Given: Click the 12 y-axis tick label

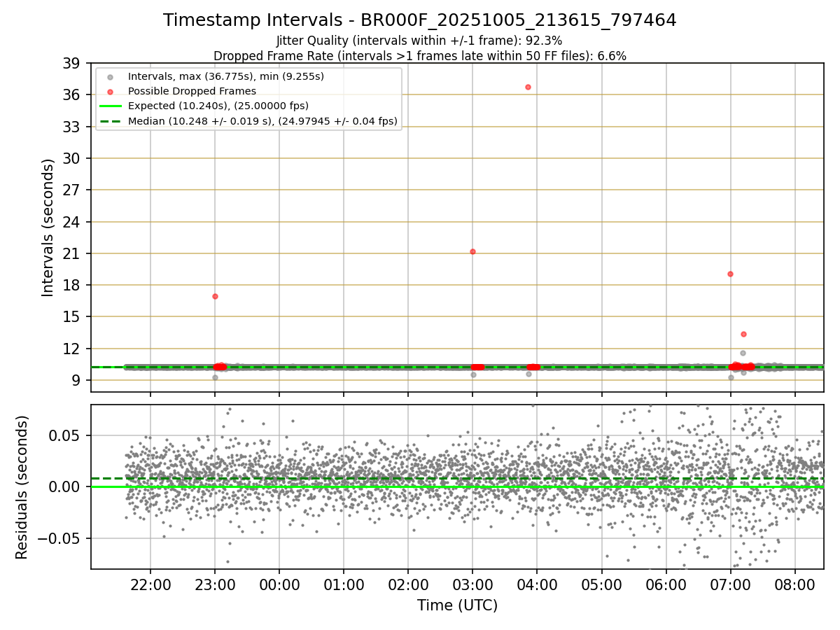Looking at the screenshot, I should click(71, 349).
